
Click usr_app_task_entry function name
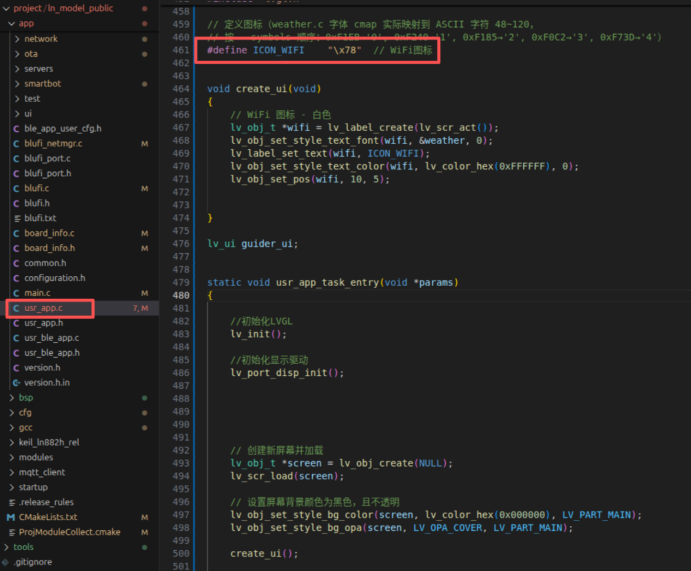click(327, 282)
